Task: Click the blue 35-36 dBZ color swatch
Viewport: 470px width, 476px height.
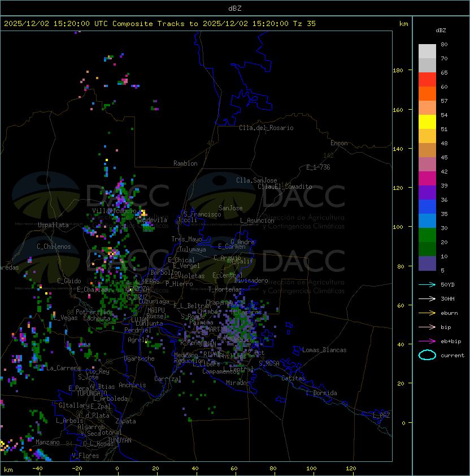Action: (427, 207)
